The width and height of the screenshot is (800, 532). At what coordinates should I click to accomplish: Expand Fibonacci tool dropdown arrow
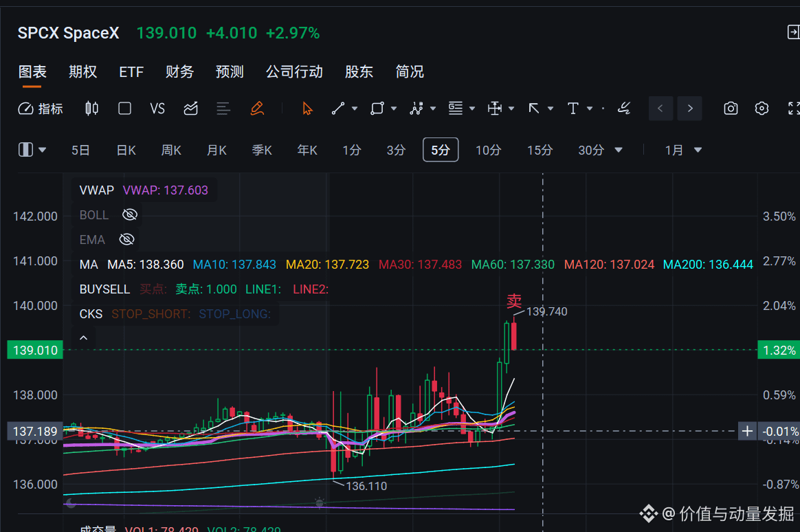(x=472, y=109)
